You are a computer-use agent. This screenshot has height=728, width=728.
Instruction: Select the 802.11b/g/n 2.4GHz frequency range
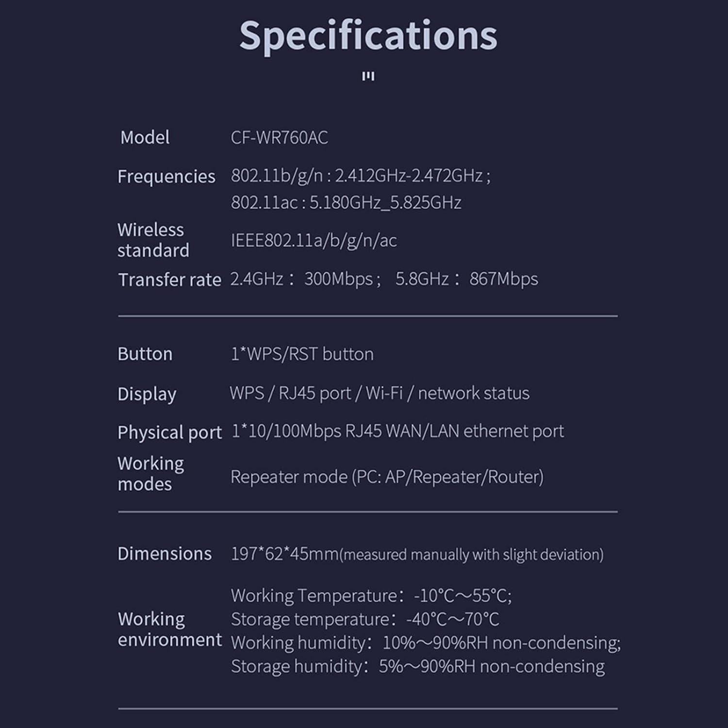360,176
